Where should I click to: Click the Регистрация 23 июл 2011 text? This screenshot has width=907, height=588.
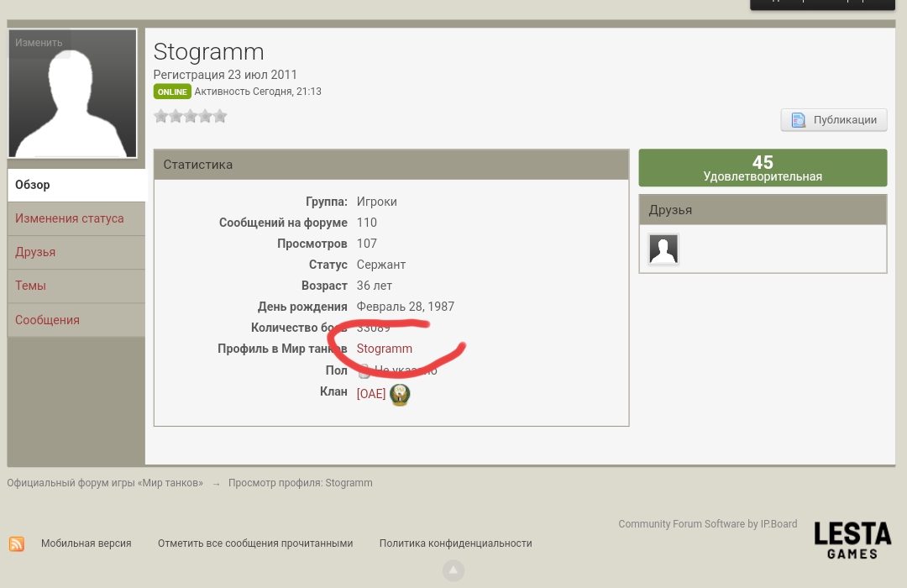pyautogui.click(x=225, y=75)
